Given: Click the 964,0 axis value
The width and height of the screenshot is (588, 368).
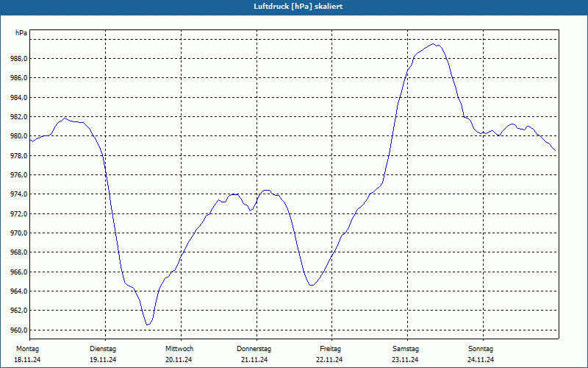Looking at the screenshot, I should point(19,291).
